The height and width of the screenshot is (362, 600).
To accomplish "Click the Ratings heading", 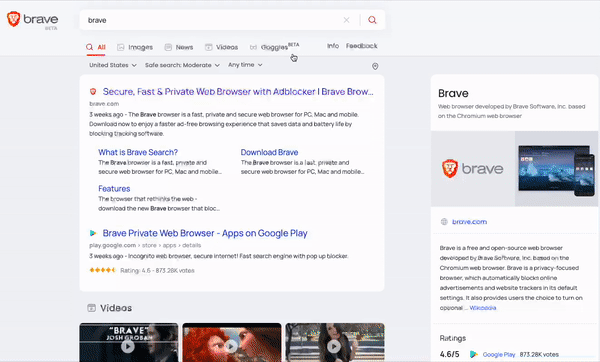I will [453, 338].
